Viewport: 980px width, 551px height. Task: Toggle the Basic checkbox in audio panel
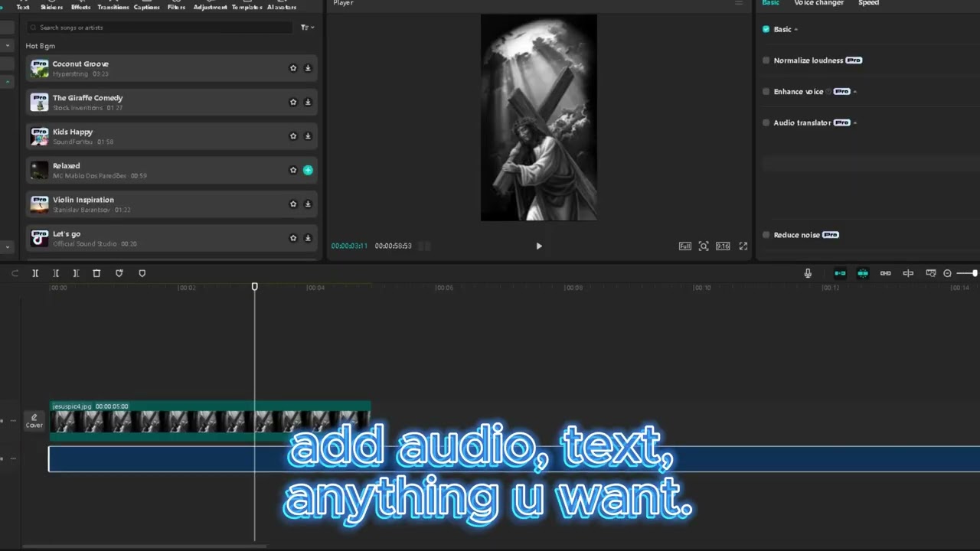[x=766, y=29]
